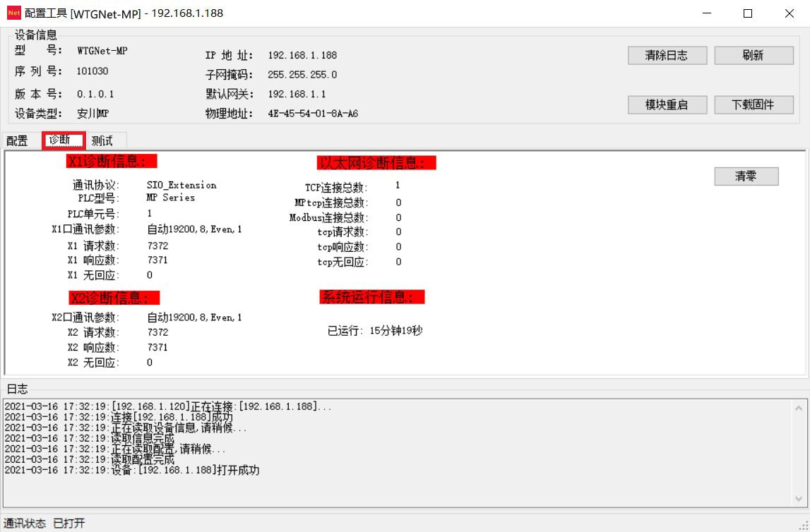Click the log scrollbar up arrow

[x=799, y=408]
